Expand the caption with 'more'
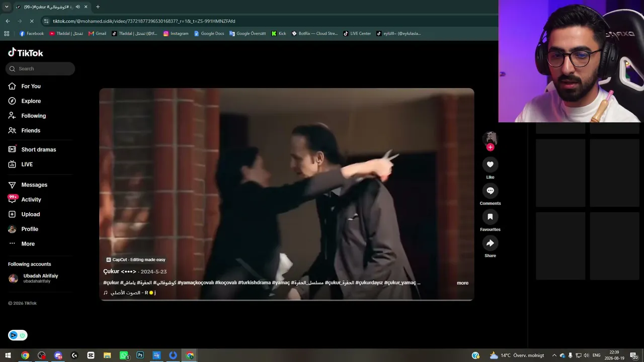This screenshot has width=644, height=362. click(x=462, y=283)
